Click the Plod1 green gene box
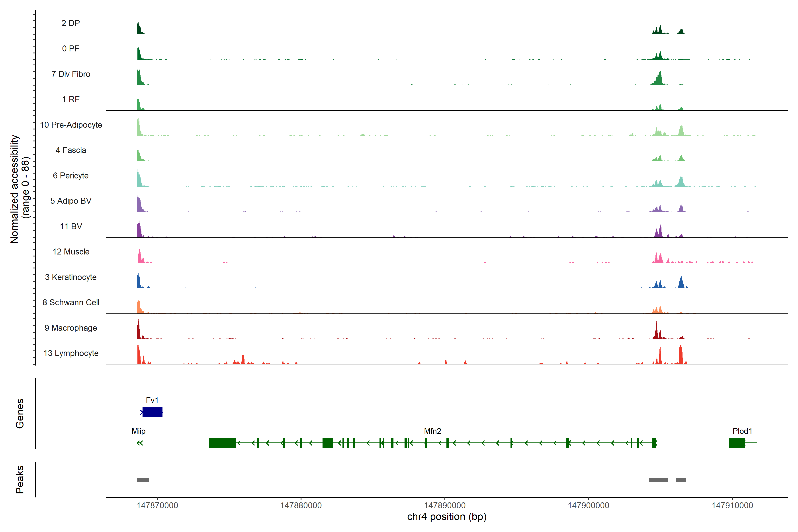The height and width of the screenshot is (532, 798). coord(737,443)
